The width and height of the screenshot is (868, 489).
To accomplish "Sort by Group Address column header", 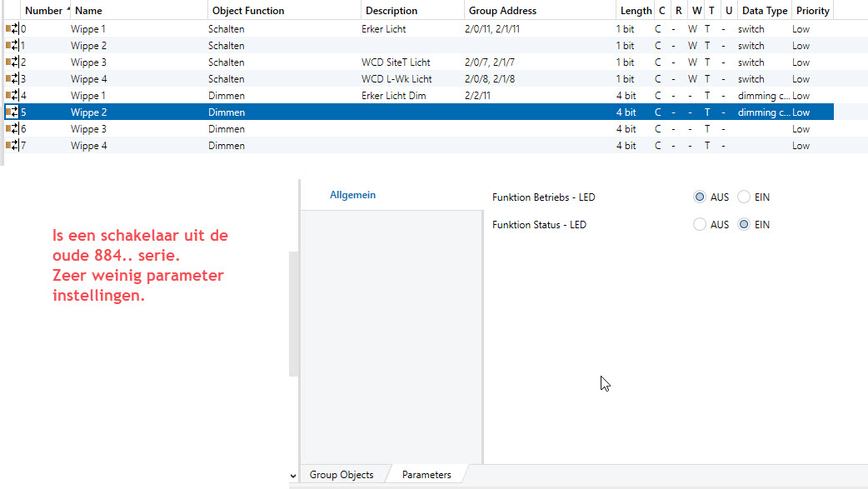I will pyautogui.click(x=502, y=11).
